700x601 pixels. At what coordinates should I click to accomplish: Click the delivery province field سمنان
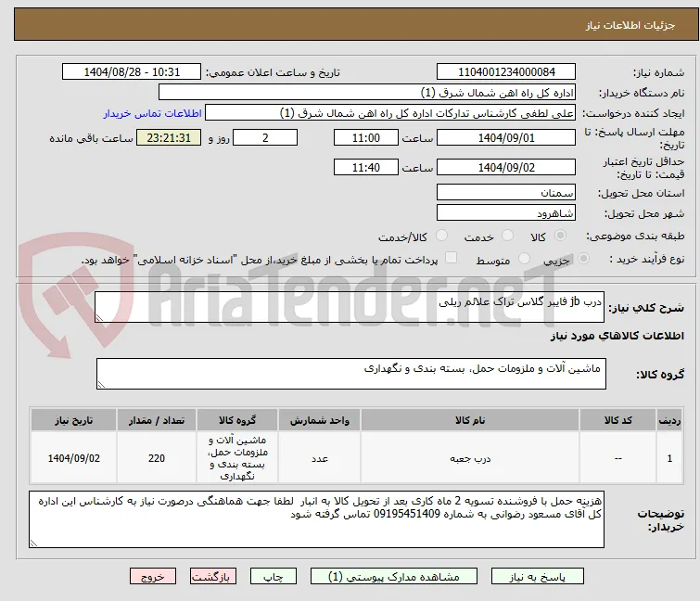(x=506, y=192)
